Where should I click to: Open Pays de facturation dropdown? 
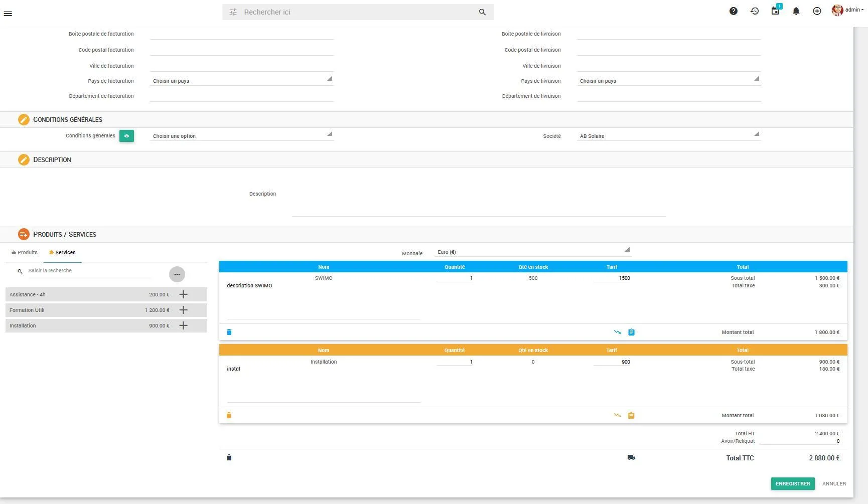point(242,81)
